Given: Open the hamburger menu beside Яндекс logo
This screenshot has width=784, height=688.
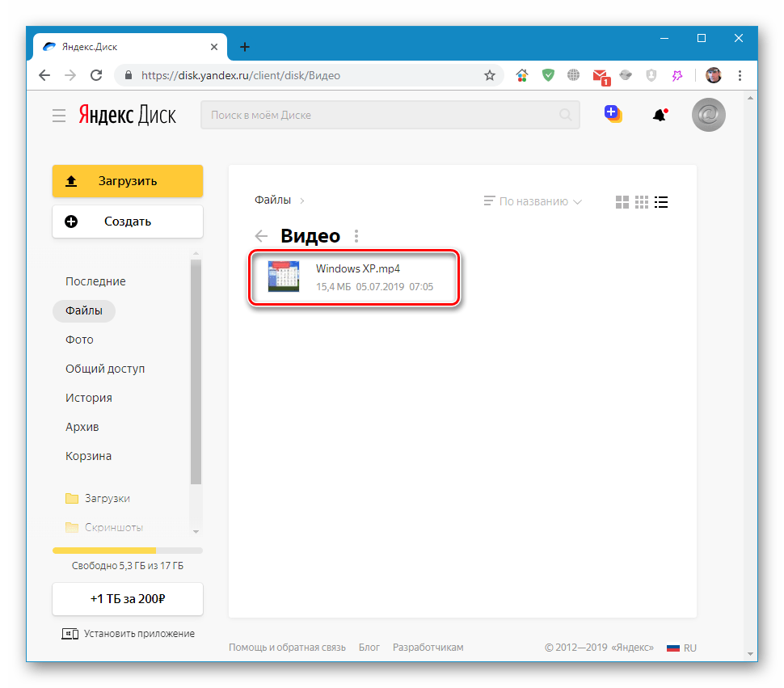Looking at the screenshot, I should pos(59,116).
